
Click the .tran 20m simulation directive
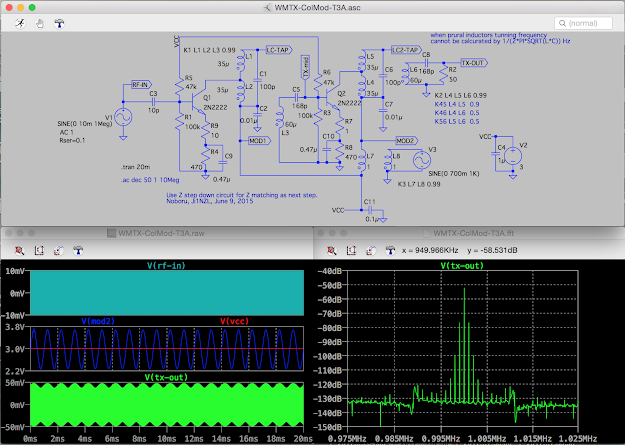pyautogui.click(x=136, y=167)
